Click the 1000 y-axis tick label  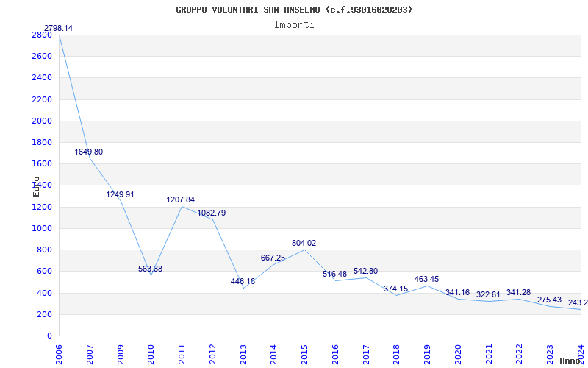pos(42,228)
